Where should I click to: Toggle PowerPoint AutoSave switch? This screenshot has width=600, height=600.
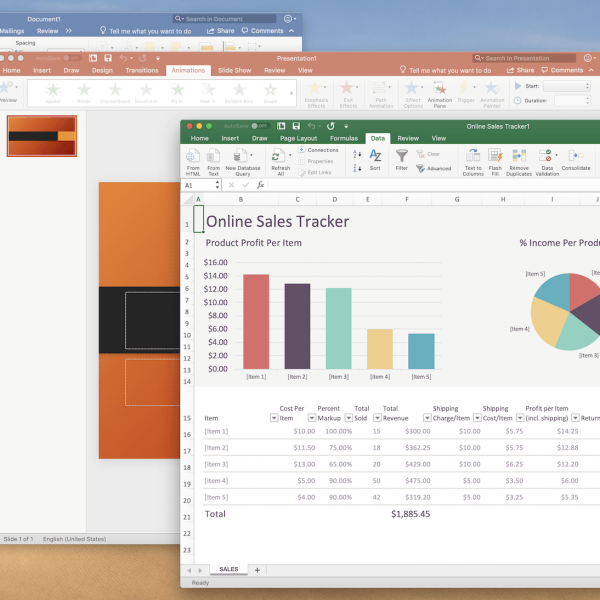[71, 58]
